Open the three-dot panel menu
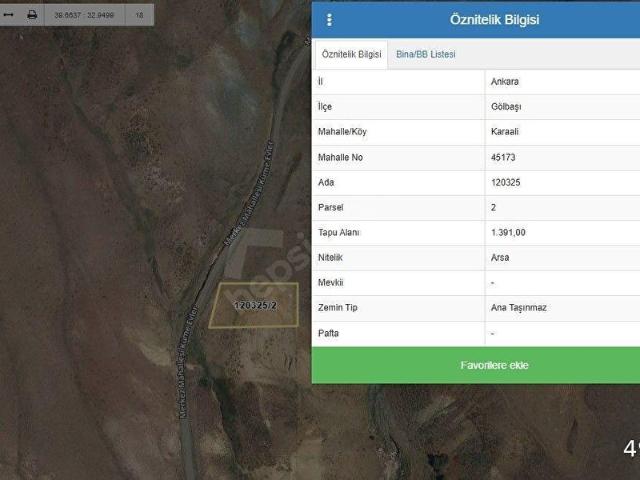The image size is (640, 480). 329,20
